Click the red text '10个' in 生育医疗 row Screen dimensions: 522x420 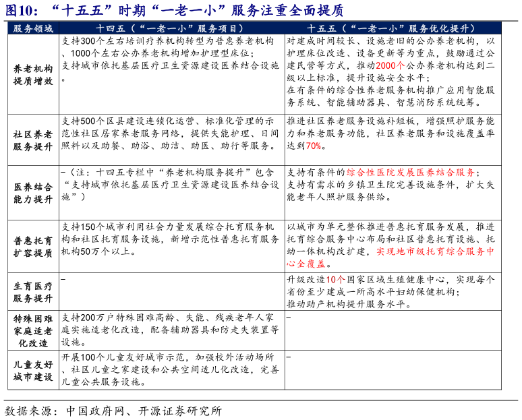[335, 280]
